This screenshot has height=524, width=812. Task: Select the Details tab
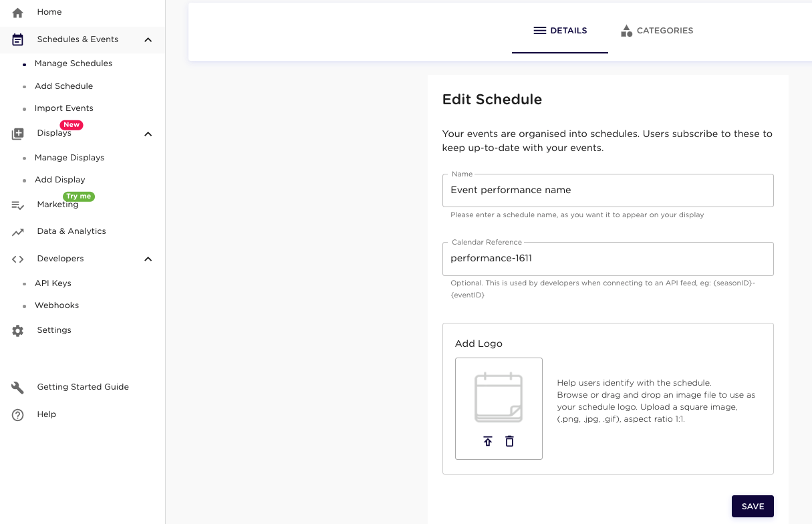point(560,31)
